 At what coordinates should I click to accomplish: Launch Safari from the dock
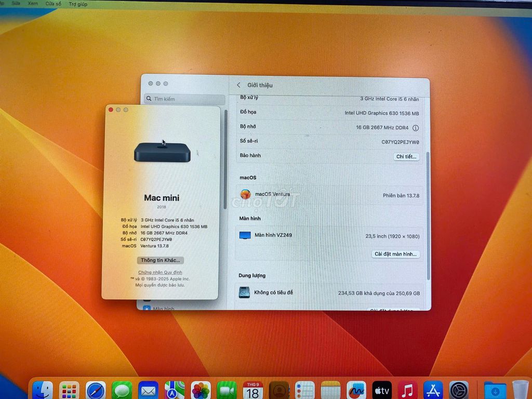[x=96, y=391]
